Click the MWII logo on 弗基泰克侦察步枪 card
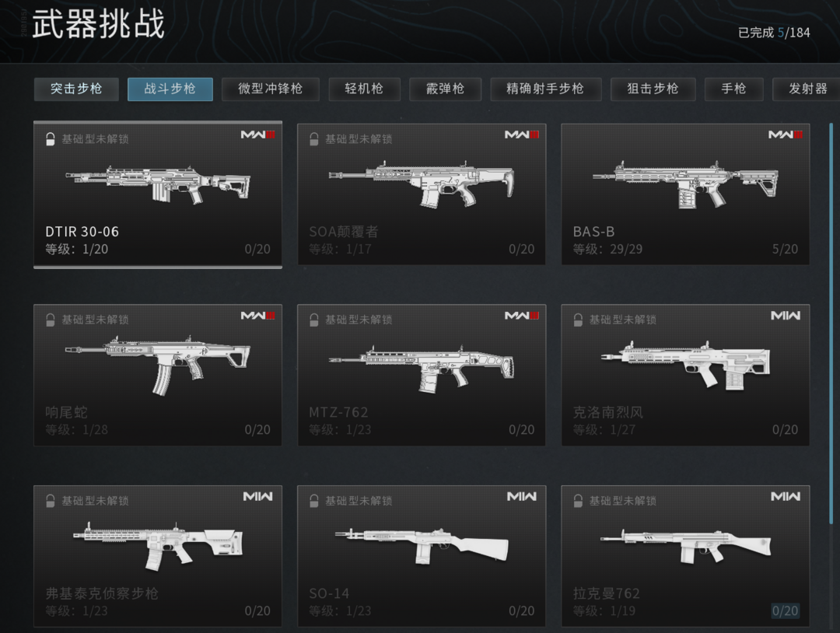840x633 pixels. pos(257,496)
